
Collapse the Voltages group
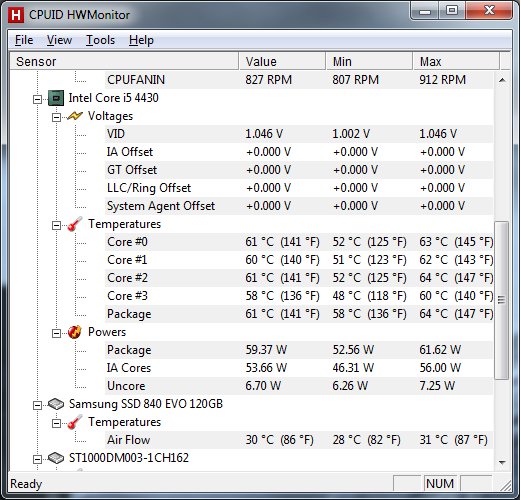pyautogui.click(x=56, y=117)
